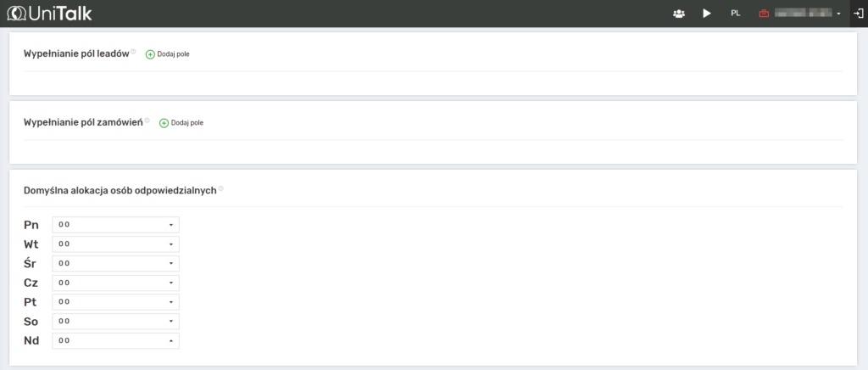Click info icon beside Wypełnianie pól zamówień
The height and width of the screenshot is (370, 868).
147,121
